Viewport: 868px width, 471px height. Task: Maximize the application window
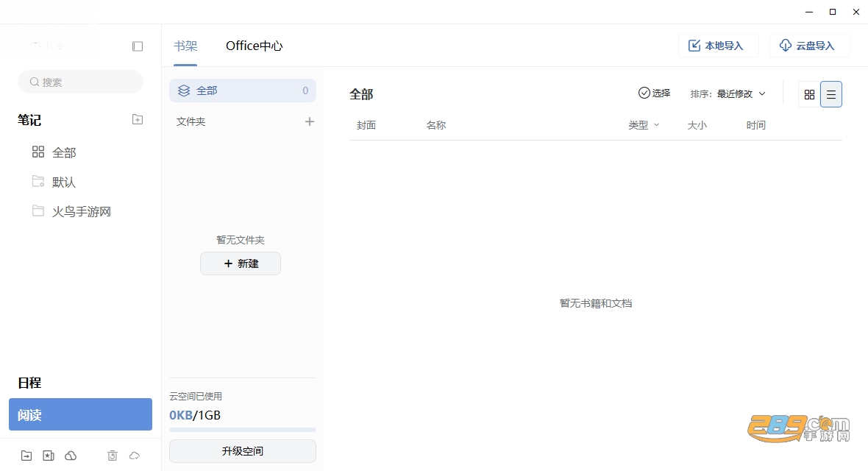[833, 12]
